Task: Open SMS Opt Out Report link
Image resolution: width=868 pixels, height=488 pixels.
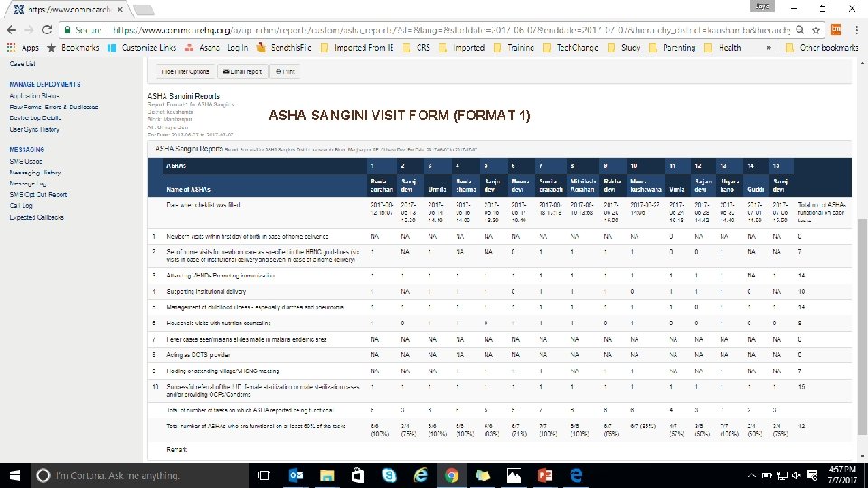Action: pos(38,195)
